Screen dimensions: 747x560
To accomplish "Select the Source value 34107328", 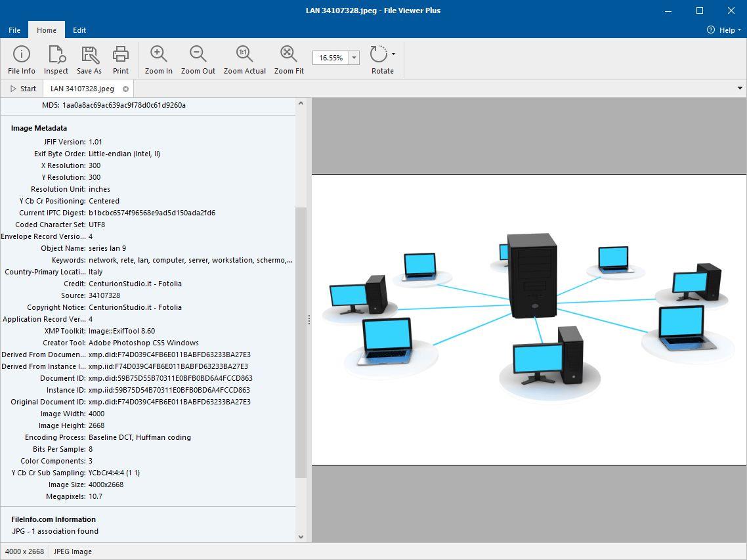I will coord(104,295).
